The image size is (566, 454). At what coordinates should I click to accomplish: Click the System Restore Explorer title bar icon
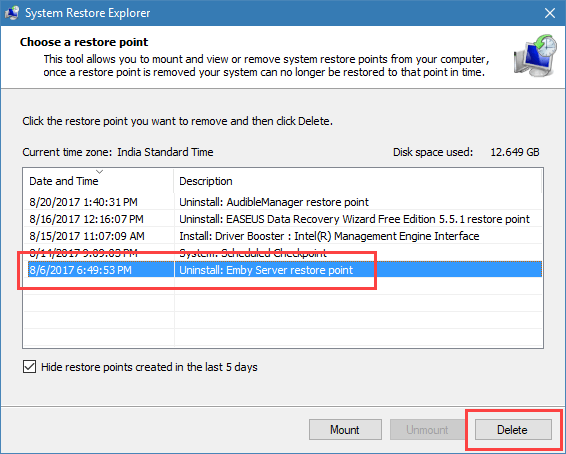point(12,13)
